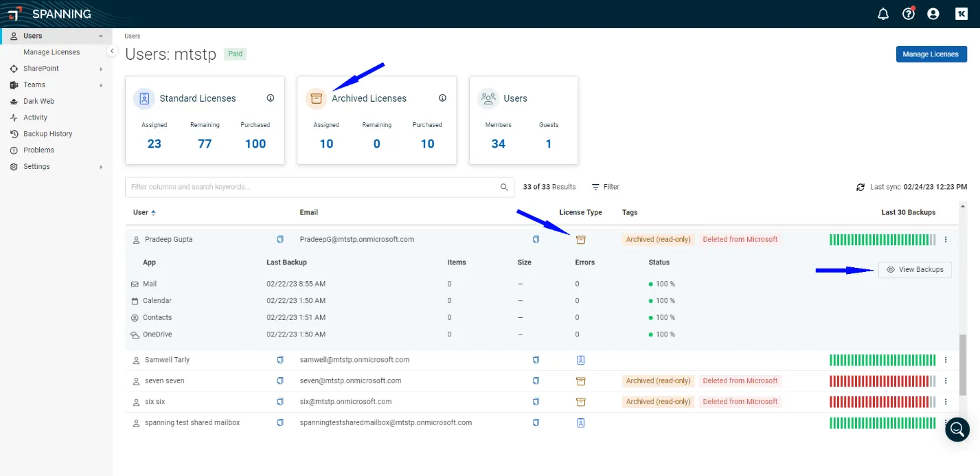Click the Archived Licenses info icon

(x=442, y=98)
